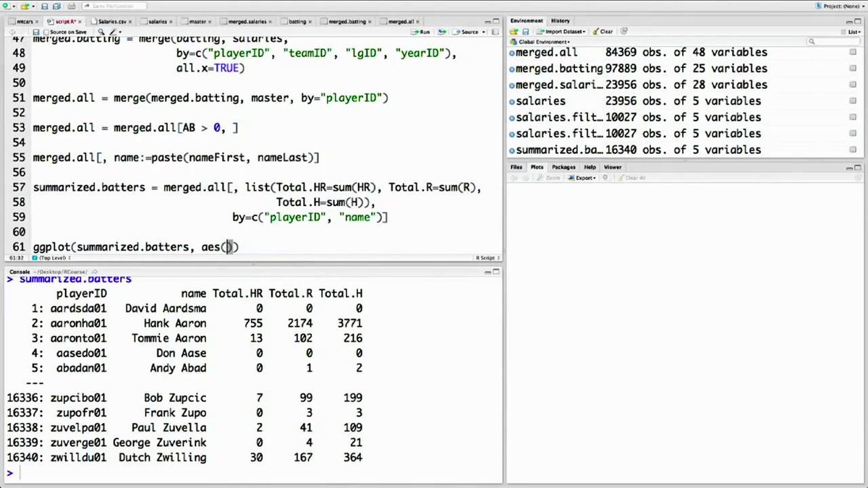The width and height of the screenshot is (868, 488).
Task: Save current document using main toolbar disk icon
Action: (x=44, y=6)
